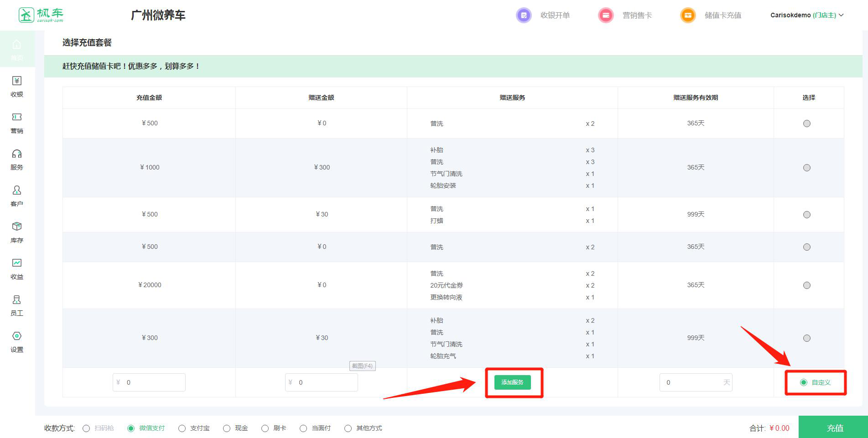
Task: Open the 首页 home sidebar icon
Action: (x=17, y=50)
